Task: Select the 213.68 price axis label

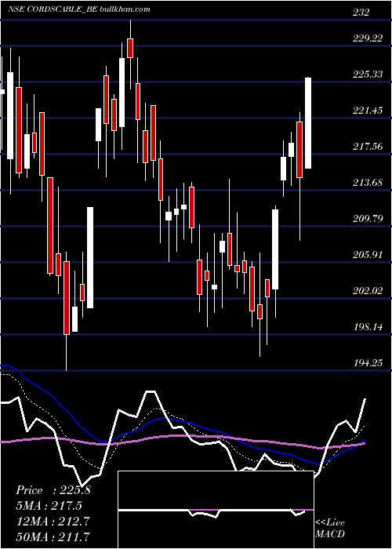Action: pyautogui.click(x=368, y=183)
